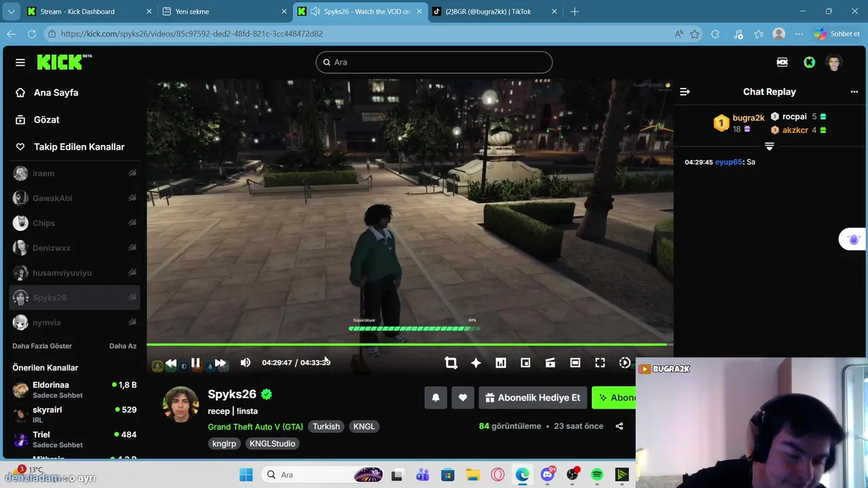Screen dimensions: 868x488
Task: Toggle notification bell for Spyks26
Action: [436, 398]
